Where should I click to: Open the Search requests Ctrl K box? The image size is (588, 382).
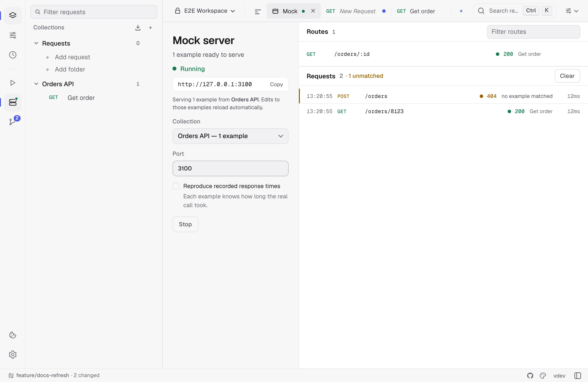[x=515, y=11]
